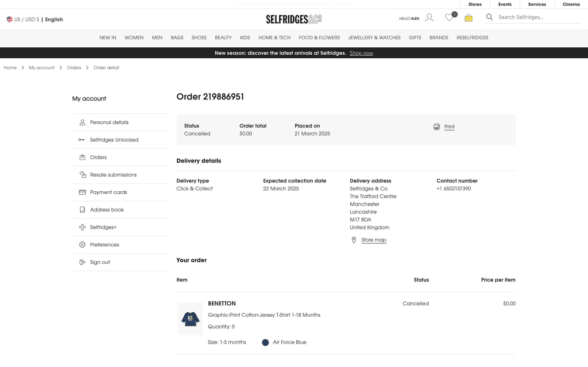Go to Orders breadcrumb link
This screenshot has width=588, height=367.
click(x=74, y=68)
